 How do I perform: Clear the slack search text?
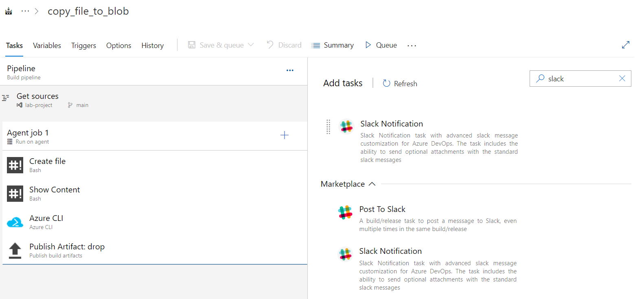coord(622,79)
